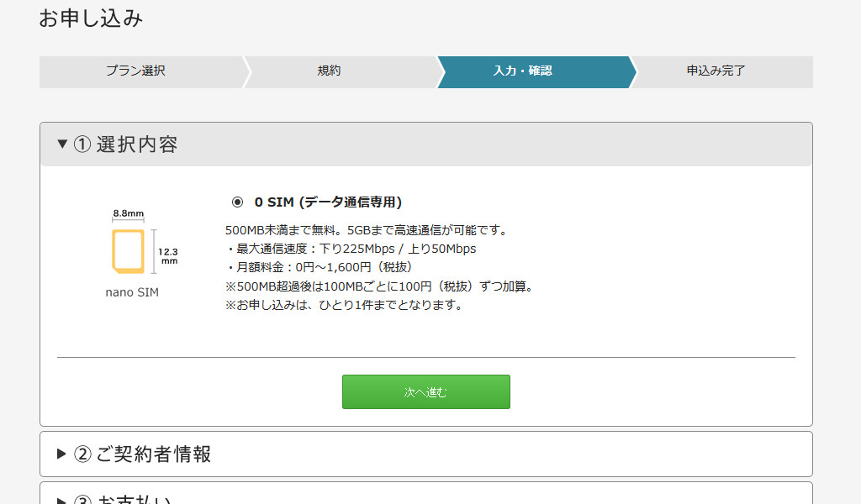Select the 0 SIM data-only radio button

pos(237,202)
